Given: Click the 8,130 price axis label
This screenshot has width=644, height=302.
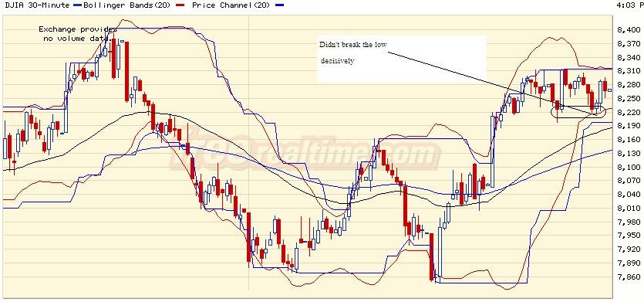Looking at the screenshot, I should [629, 153].
